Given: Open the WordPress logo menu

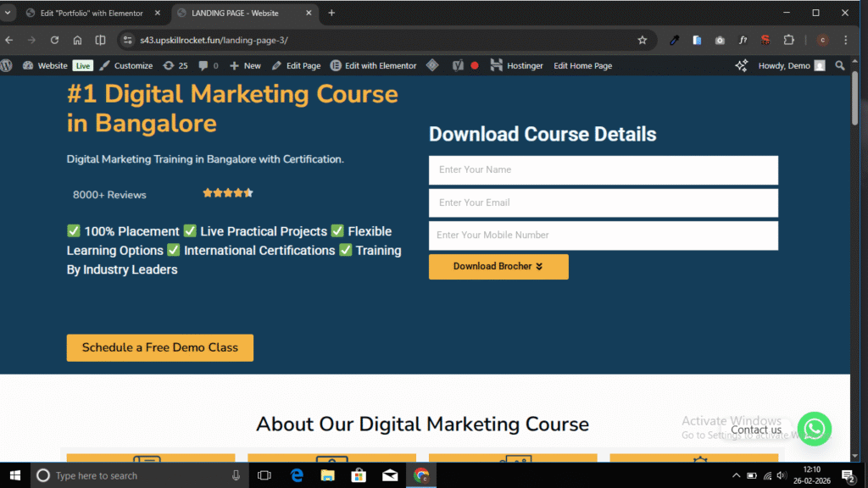Looking at the screenshot, I should pyautogui.click(x=8, y=65).
